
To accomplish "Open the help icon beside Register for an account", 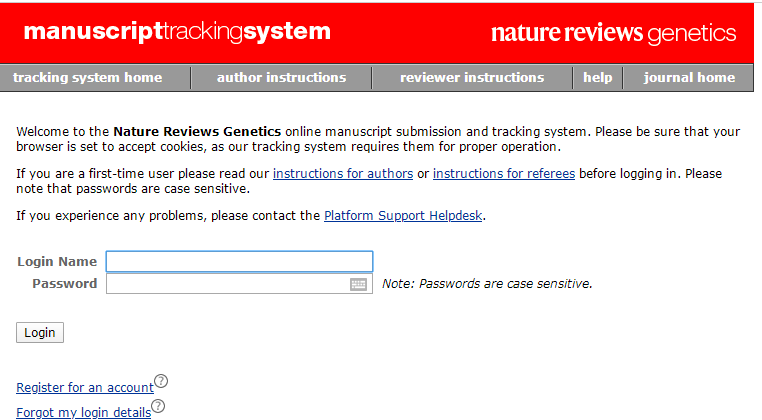I will click(x=161, y=381).
